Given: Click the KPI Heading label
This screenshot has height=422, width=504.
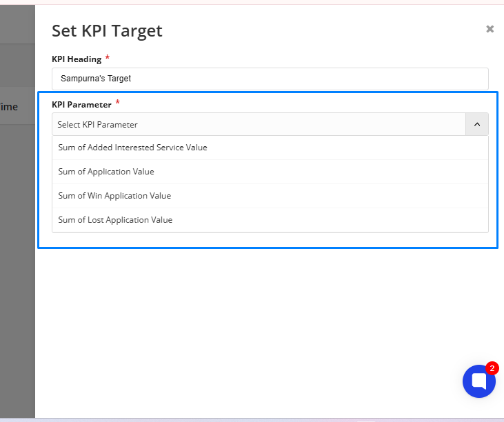Looking at the screenshot, I should tap(77, 59).
